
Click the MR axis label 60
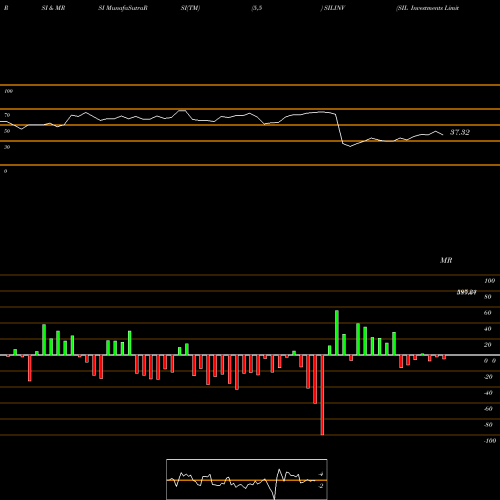tap(488, 313)
